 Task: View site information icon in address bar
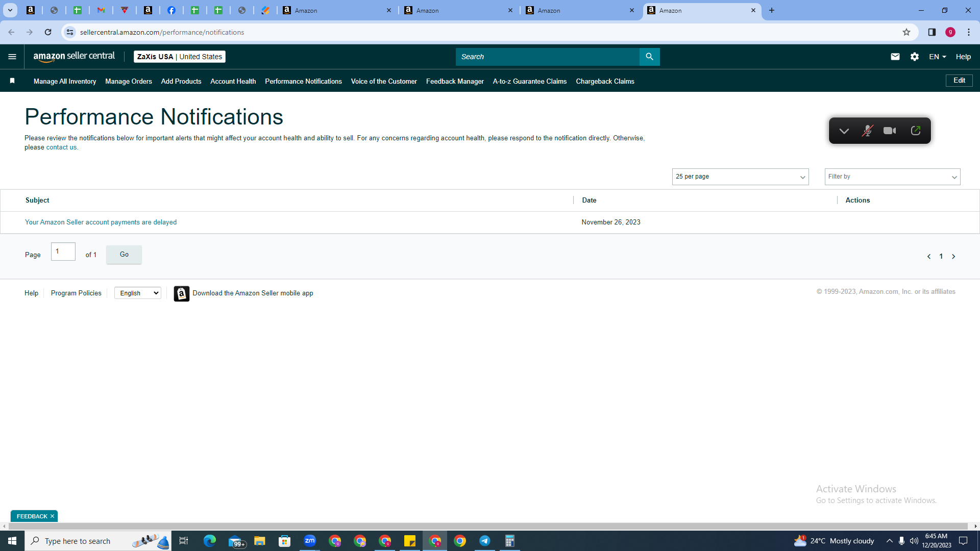70,32
